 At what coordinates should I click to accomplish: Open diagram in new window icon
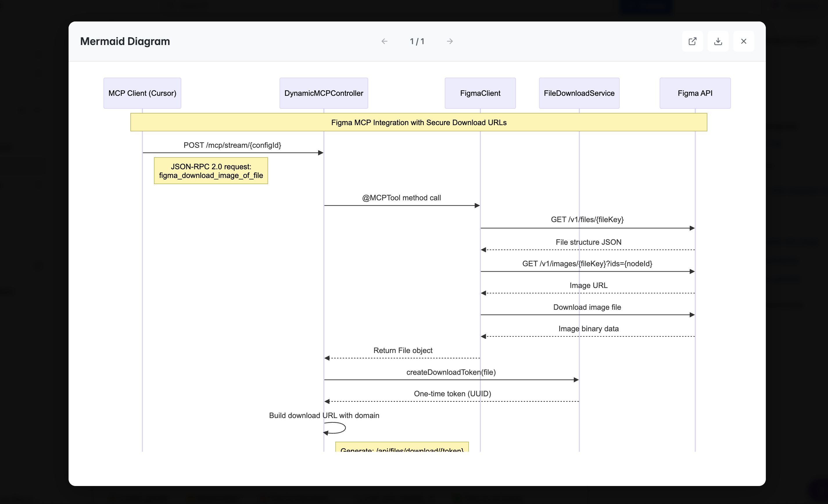[x=692, y=41]
